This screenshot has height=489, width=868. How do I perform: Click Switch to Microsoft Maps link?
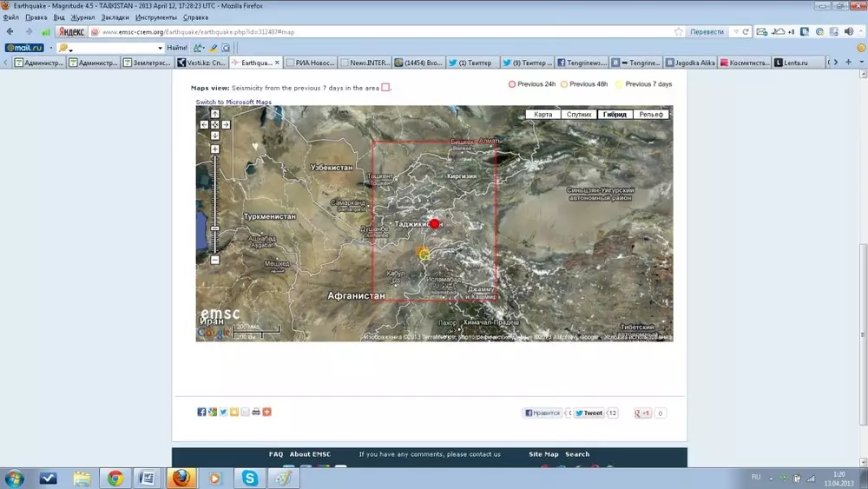coord(233,102)
